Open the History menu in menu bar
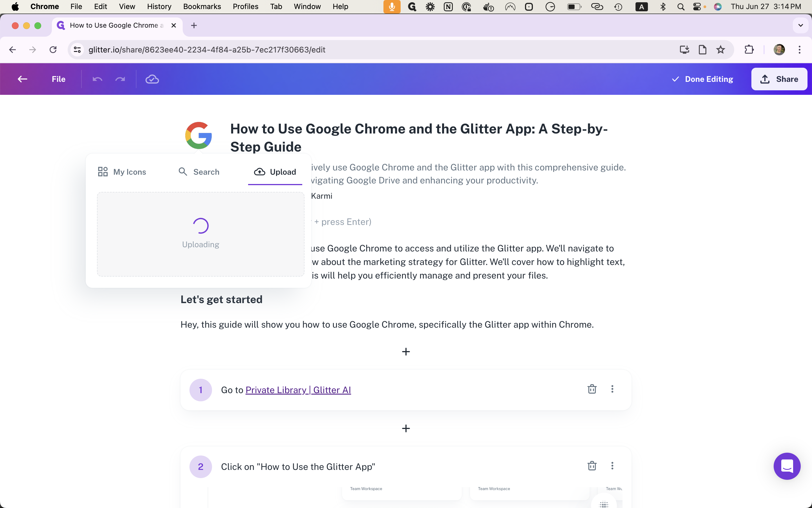 click(x=159, y=6)
